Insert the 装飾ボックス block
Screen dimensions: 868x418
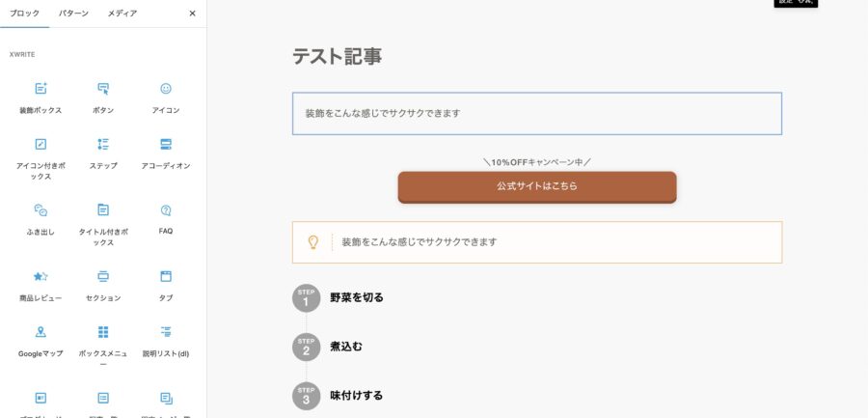(41, 97)
